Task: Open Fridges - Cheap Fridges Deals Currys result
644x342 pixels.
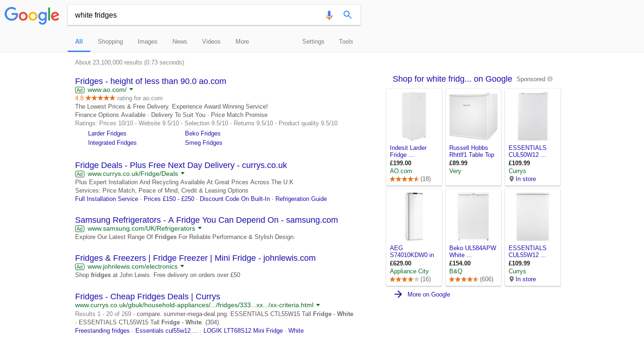Action: click(147, 297)
